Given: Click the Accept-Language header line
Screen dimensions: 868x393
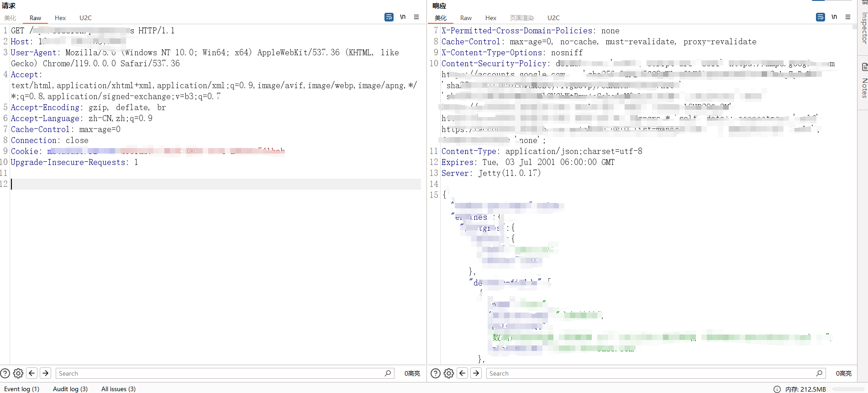Looking at the screenshot, I should pos(82,118).
